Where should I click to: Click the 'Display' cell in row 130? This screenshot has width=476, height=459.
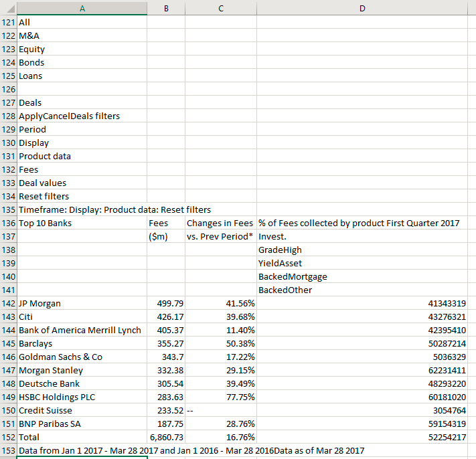pos(82,143)
